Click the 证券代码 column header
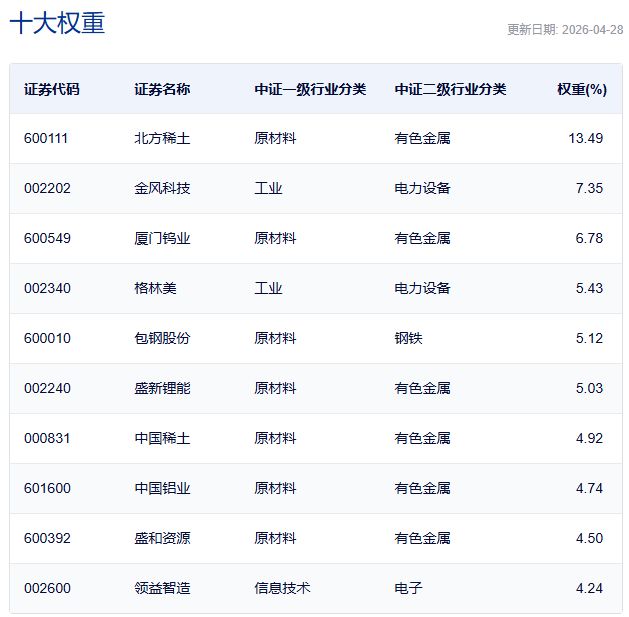The width and height of the screenshot is (629, 617). 52,89
